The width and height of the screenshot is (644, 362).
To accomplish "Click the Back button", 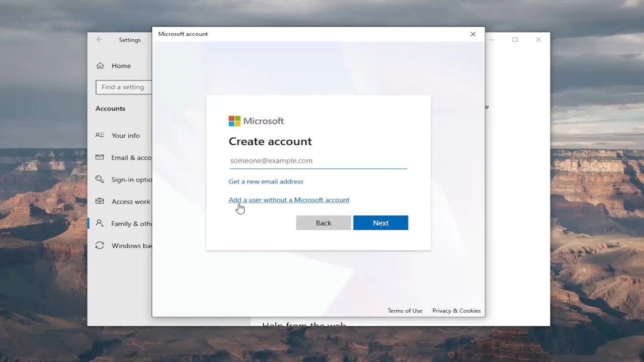I will click(x=324, y=223).
